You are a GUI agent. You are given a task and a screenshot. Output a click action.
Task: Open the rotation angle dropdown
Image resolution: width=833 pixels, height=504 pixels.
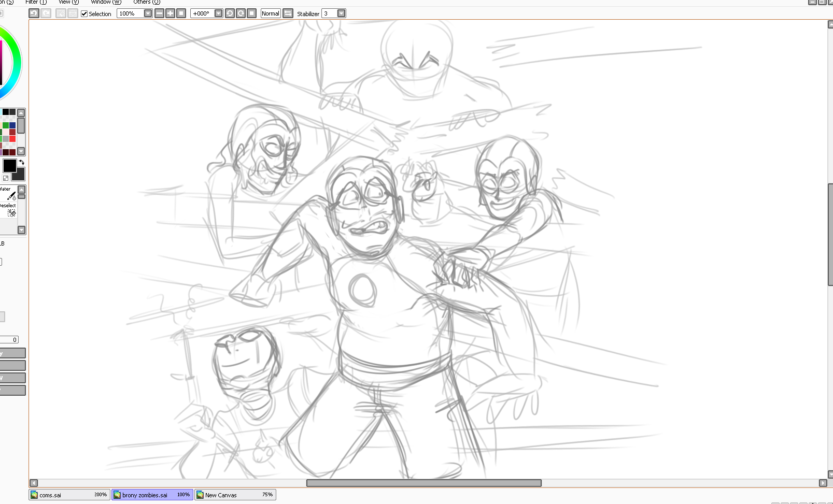pyautogui.click(x=218, y=13)
